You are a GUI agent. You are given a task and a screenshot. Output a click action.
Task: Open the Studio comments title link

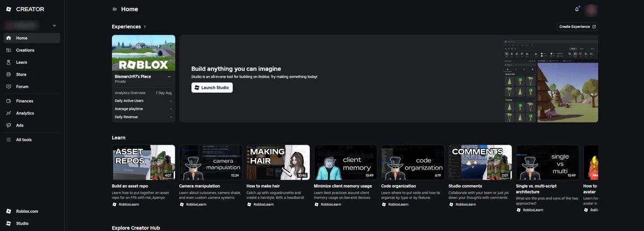465,186
